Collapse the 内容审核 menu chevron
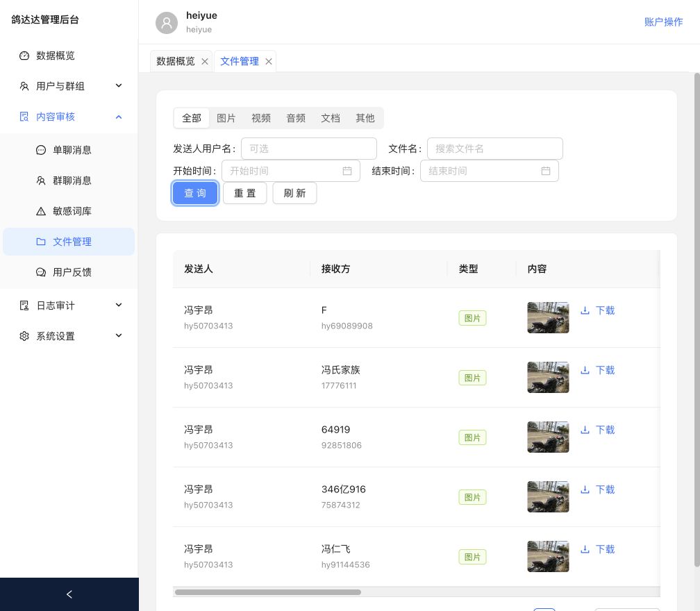The image size is (700, 611). (x=119, y=117)
